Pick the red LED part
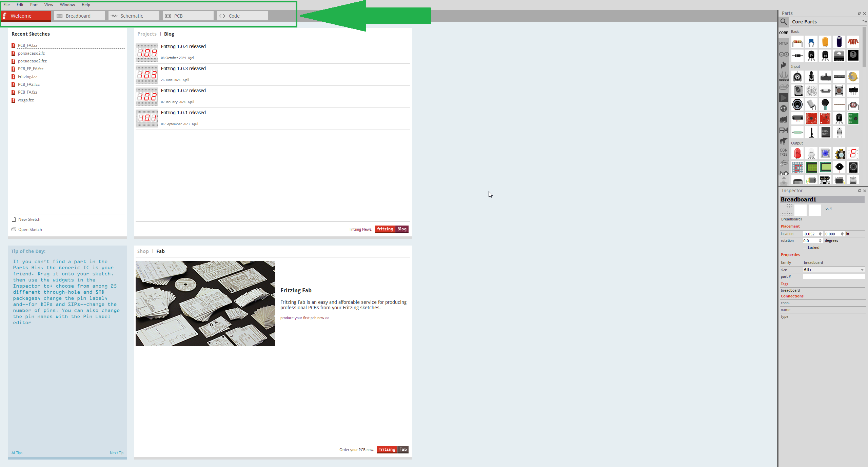The height and width of the screenshot is (467, 868). [x=797, y=154]
